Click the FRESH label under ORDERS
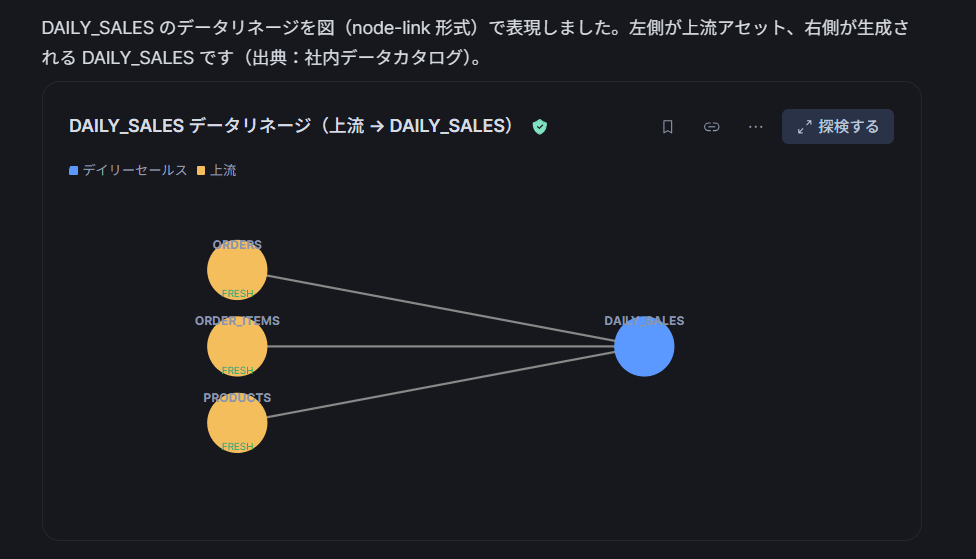The height and width of the screenshot is (559, 976). [x=237, y=294]
